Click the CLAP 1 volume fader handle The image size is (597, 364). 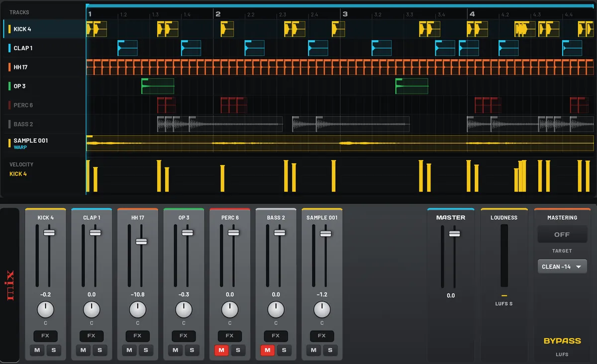(x=96, y=232)
